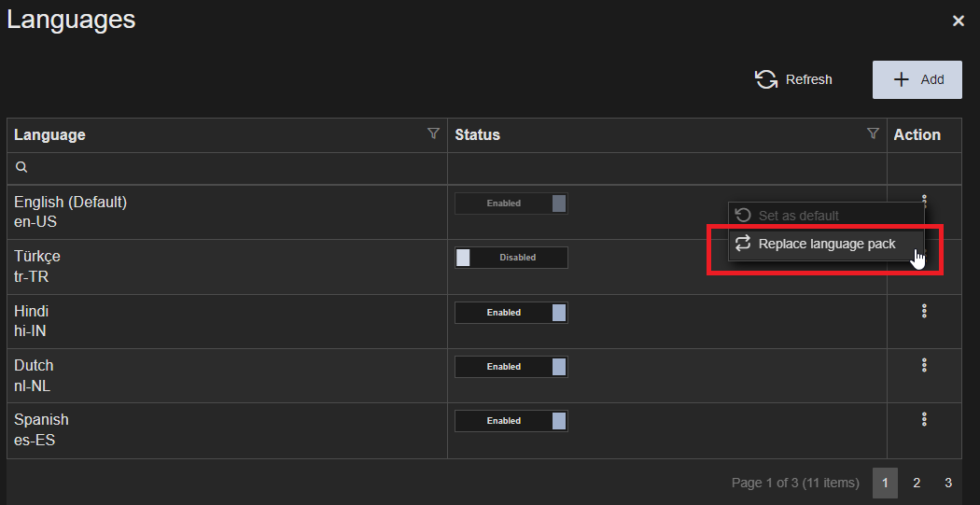Disable the Hindi language toggle
980x505 pixels.
tap(511, 313)
